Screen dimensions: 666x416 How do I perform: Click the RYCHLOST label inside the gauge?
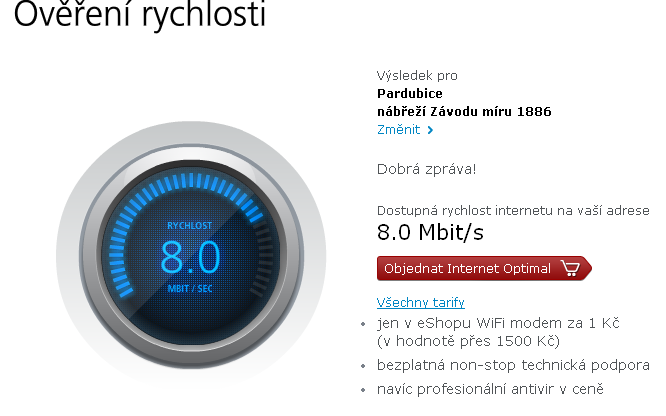pyautogui.click(x=190, y=227)
